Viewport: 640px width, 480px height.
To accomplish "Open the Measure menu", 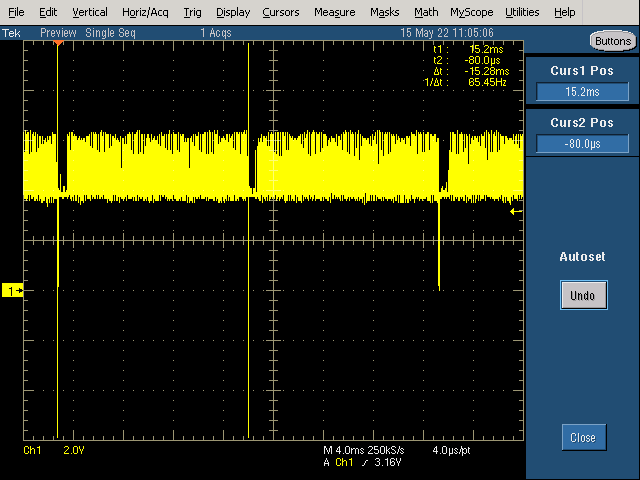I will click(334, 12).
